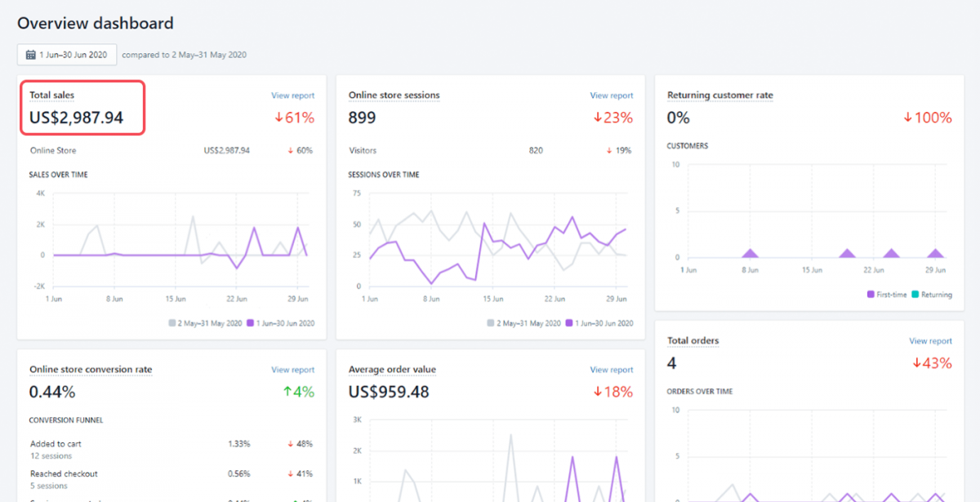Click the US$959.48 average order value
The height and width of the screenshot is (502, 980).
click(x=389, y=392)
